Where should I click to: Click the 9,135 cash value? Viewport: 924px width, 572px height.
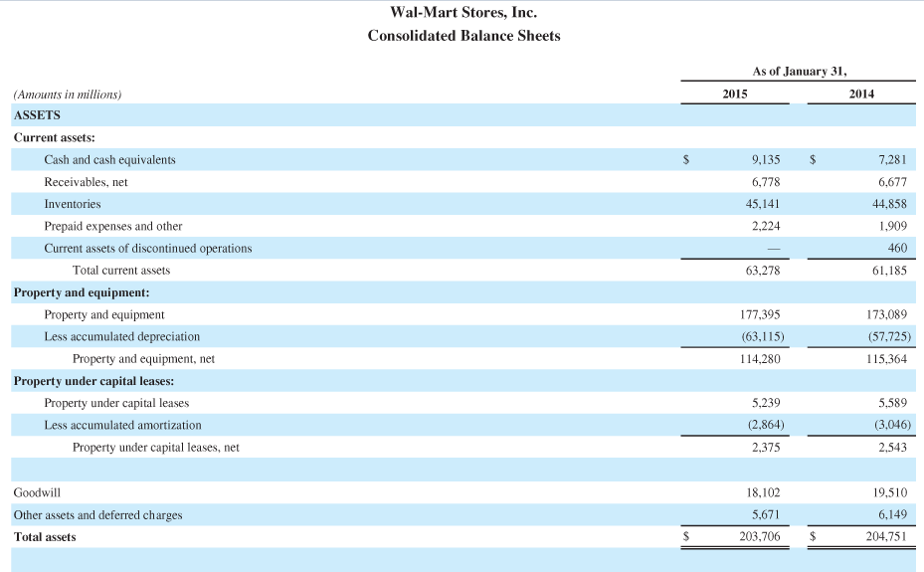coord(766,159)
